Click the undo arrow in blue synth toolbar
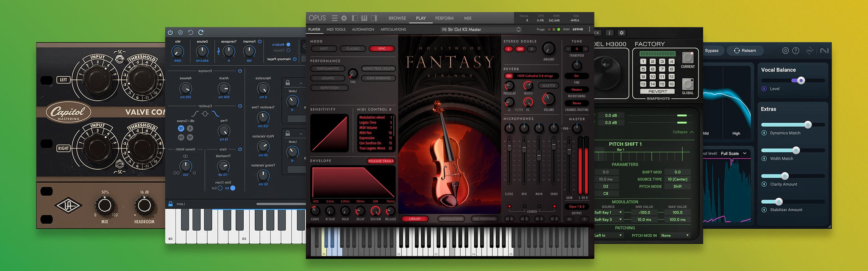 (x=190, y=32)
